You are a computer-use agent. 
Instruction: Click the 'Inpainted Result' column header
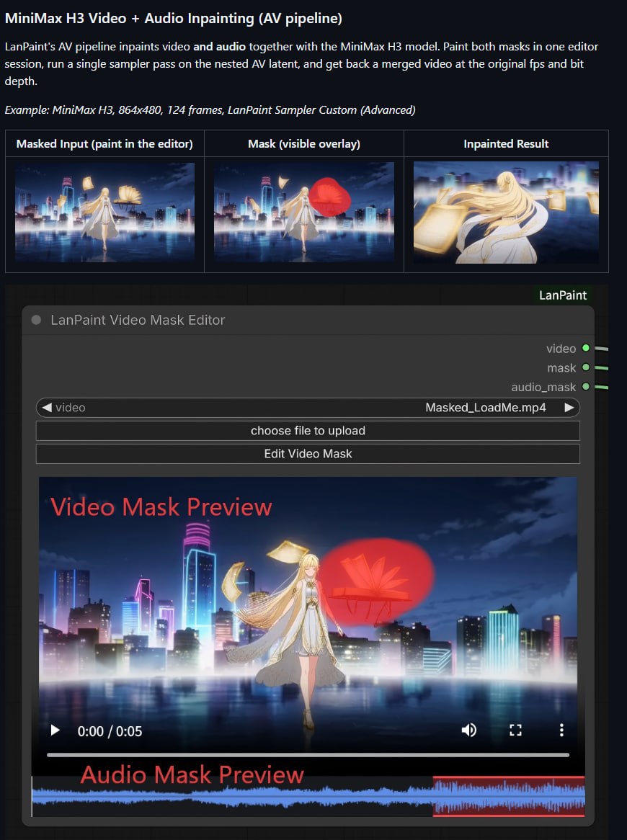506,143
